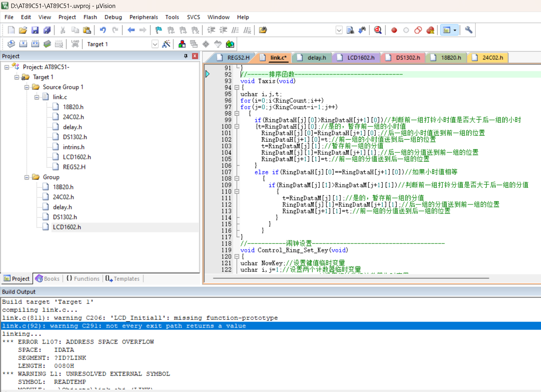Collapse the Project: AT89C51- tree node

(7, 67)
